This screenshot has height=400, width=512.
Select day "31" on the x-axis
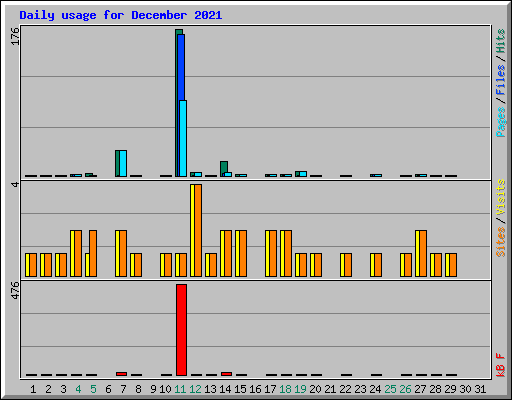(480, 389)
